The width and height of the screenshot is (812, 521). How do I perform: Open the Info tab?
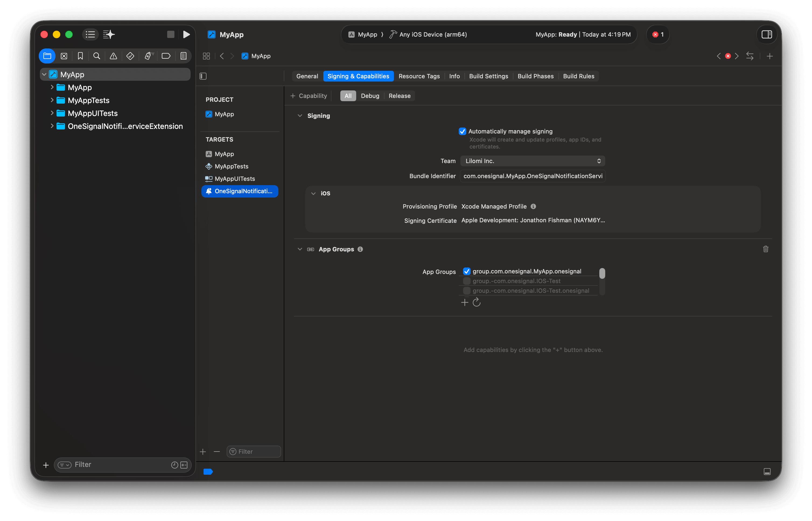[454, 76]
